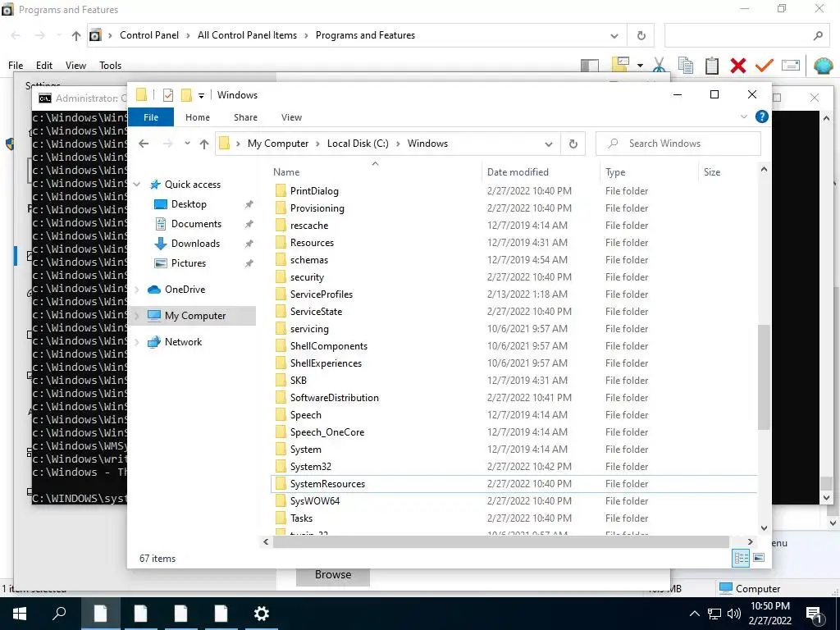Screen dimensions: 840x630
Task: Show hidden system tray icons
Action: (x=694, y=614)
